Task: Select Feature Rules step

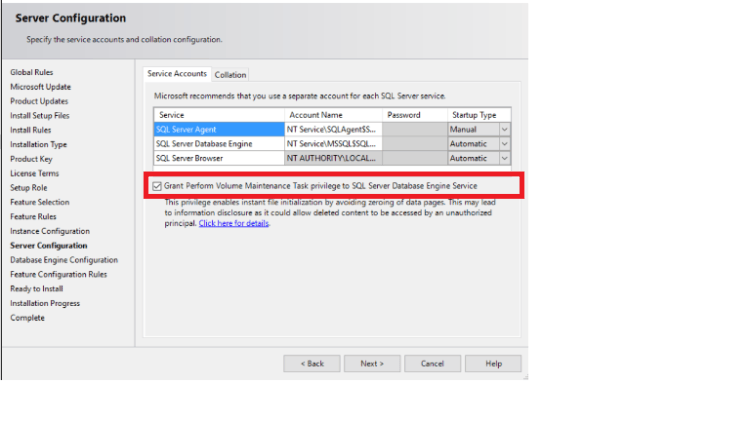Action: click(x=33, y=216)
